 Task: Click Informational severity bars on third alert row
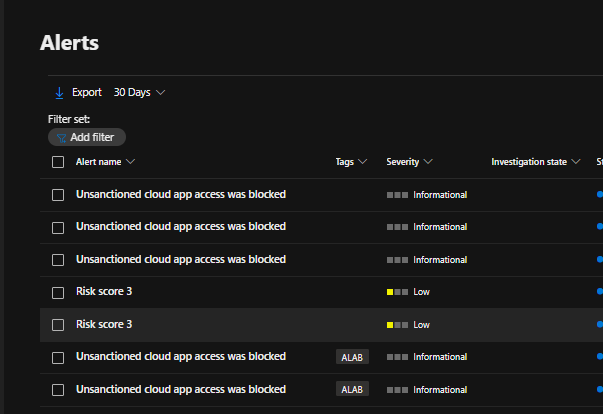(397, 260)
